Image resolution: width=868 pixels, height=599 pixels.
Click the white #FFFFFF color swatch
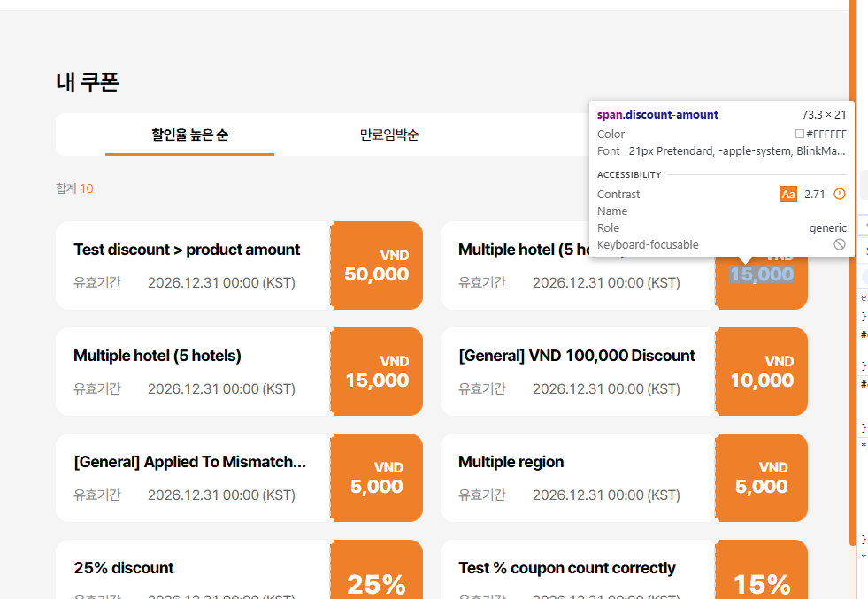799,134
